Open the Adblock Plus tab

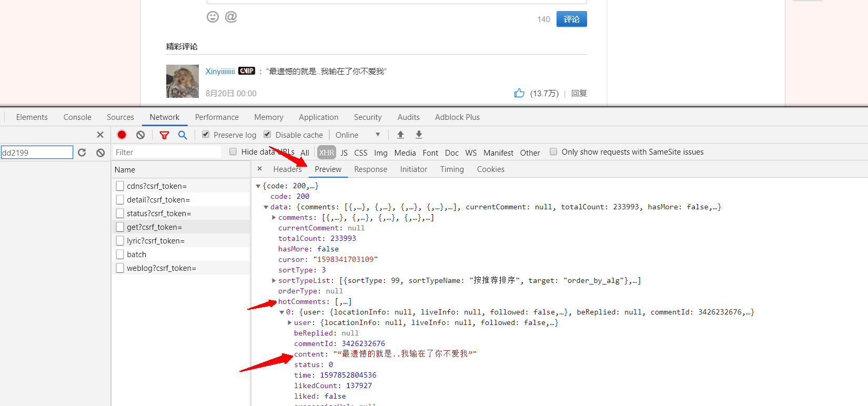point(457,117)
